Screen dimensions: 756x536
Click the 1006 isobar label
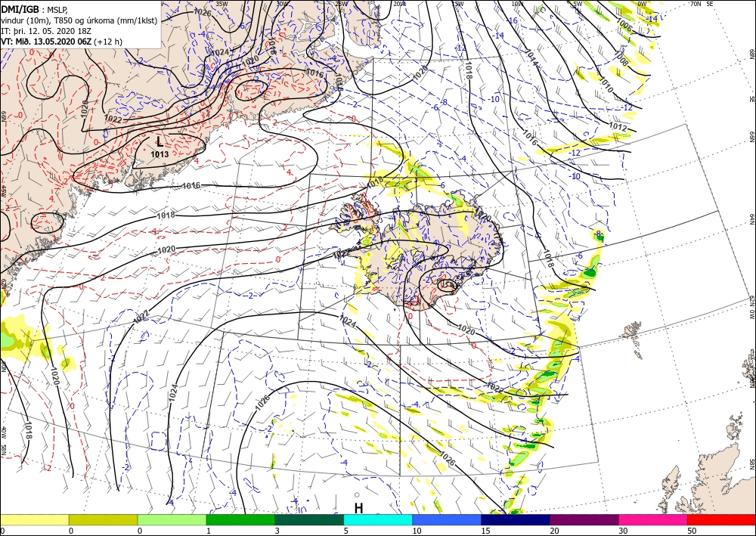(x=624, y=25)
